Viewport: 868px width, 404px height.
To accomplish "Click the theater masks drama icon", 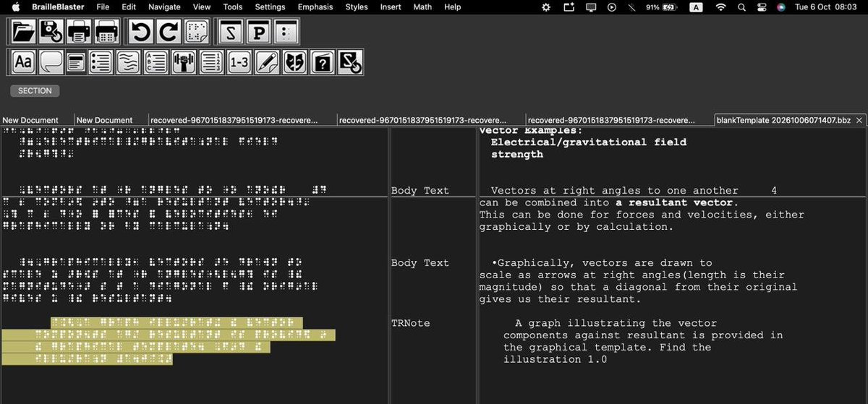I will click(x=294, y=62).
